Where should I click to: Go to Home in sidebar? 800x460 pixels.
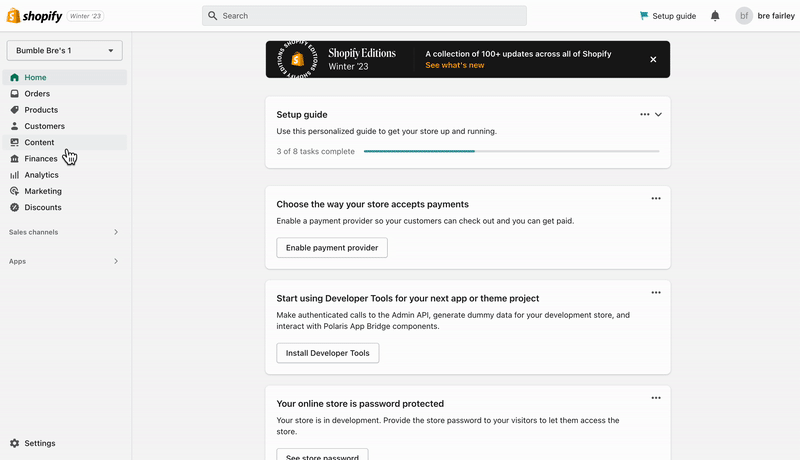pos(65,78)
